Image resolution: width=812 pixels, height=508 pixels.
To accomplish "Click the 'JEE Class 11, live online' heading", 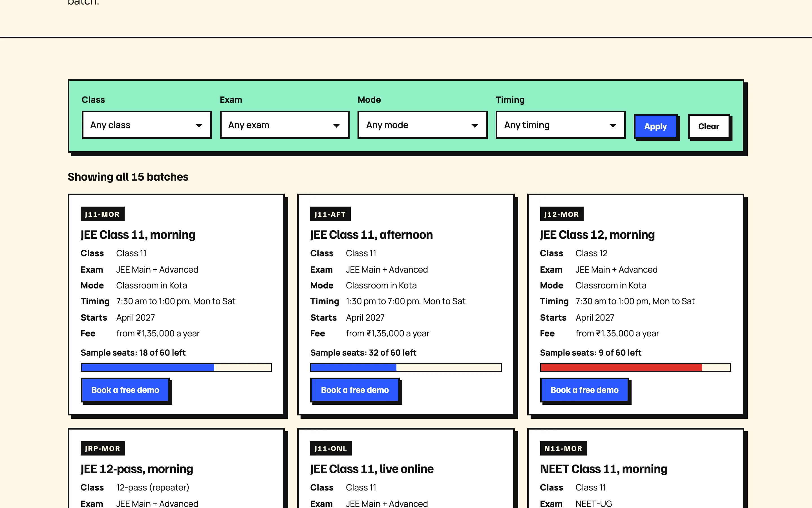I will click(x=372, y=469).
